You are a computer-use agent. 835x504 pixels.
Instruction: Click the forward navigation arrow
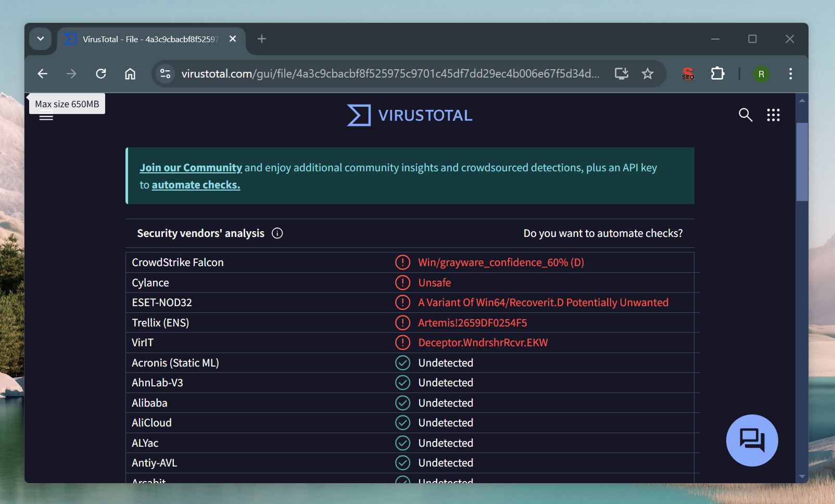[x=71, y=74]
